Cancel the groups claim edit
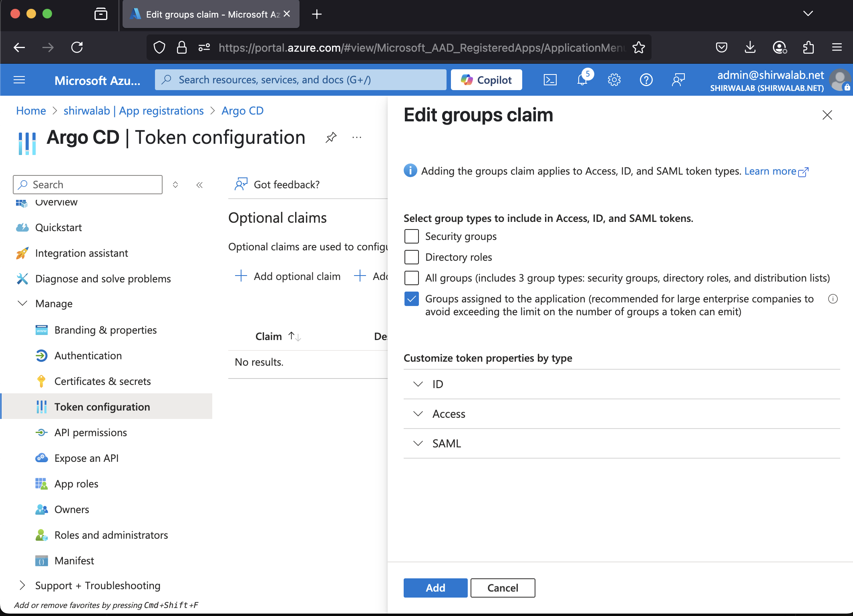Image resolution: width=853 pixels, height=616 pixels. (x=503, y=588)
